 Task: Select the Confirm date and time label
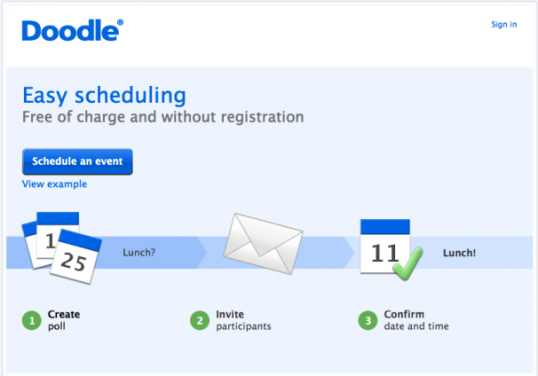click(416, 320)
